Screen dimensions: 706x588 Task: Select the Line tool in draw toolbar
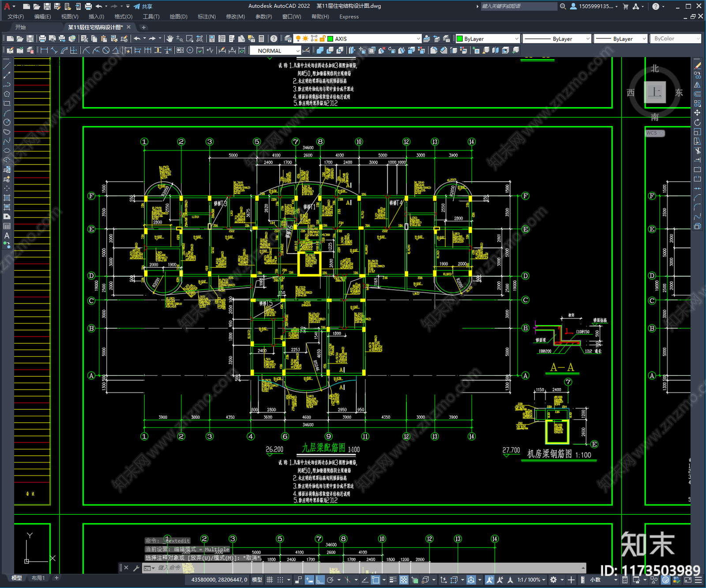click(x=7, y=65)
